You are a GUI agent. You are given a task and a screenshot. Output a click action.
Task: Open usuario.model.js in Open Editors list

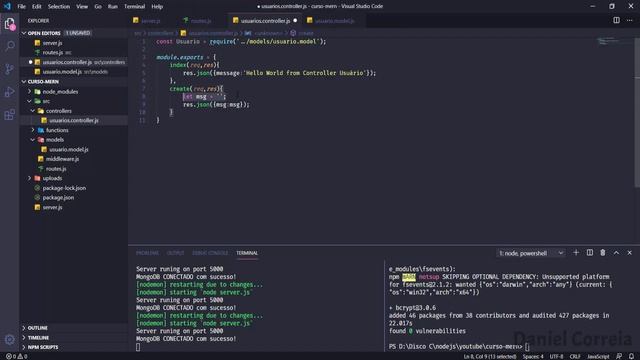click(x=62, y=72)
